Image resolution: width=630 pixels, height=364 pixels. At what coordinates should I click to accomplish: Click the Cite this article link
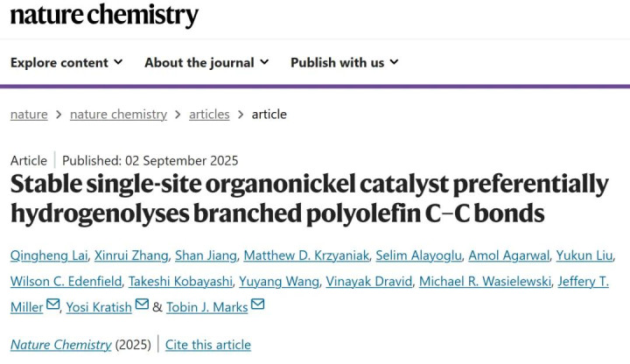click(208, 345)
